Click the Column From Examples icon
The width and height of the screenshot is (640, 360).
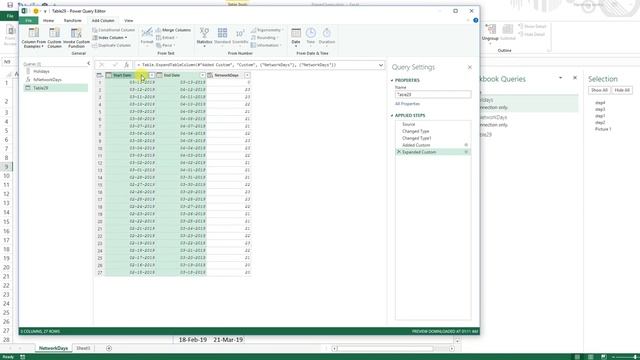point(33,33)
